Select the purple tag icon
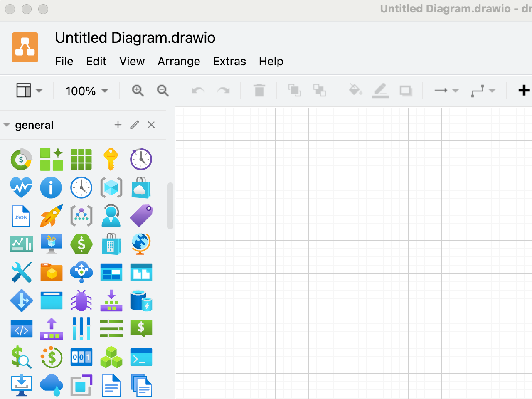 coord(141,216)
